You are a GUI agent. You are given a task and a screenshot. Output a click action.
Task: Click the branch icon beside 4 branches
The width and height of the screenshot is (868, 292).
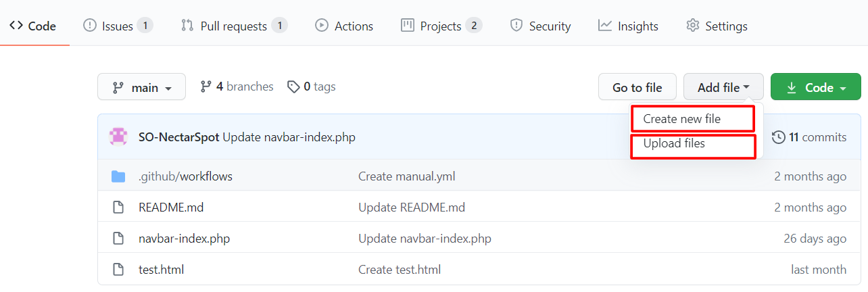pos(206,87)
